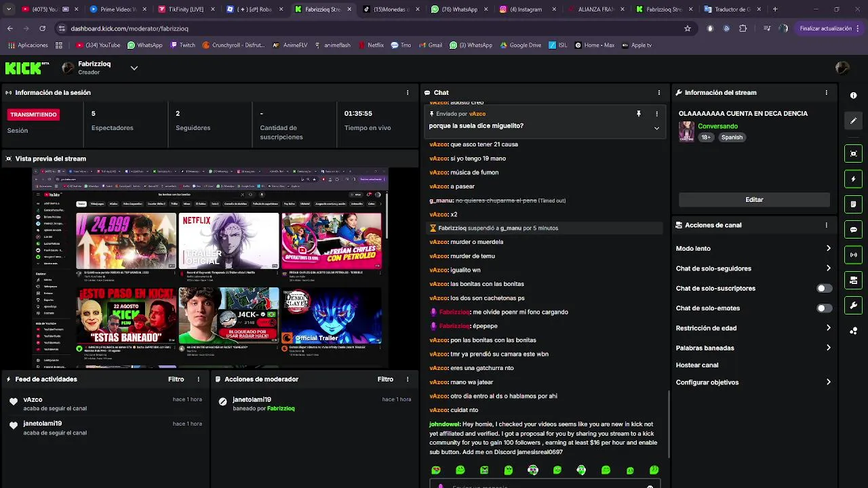Expand Modo lento settings
Viewport: 868px width, 488px height.
(753, 249)
